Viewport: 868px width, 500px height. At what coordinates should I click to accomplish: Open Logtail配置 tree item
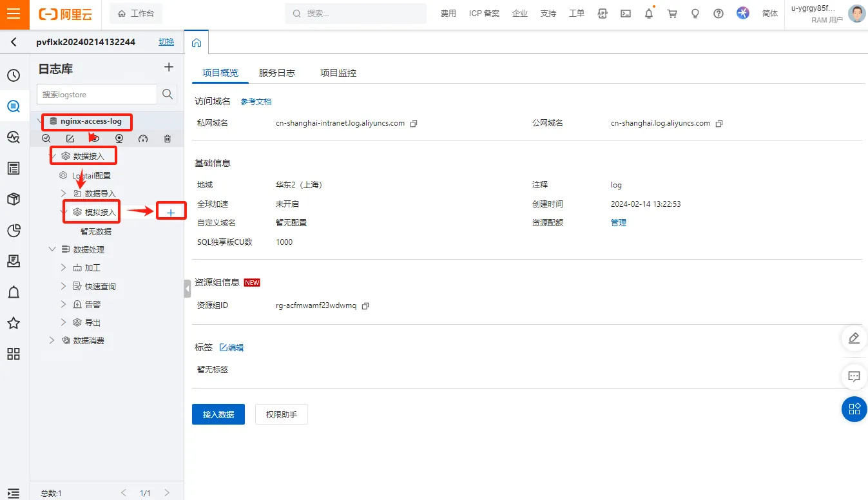click(91, 175)
